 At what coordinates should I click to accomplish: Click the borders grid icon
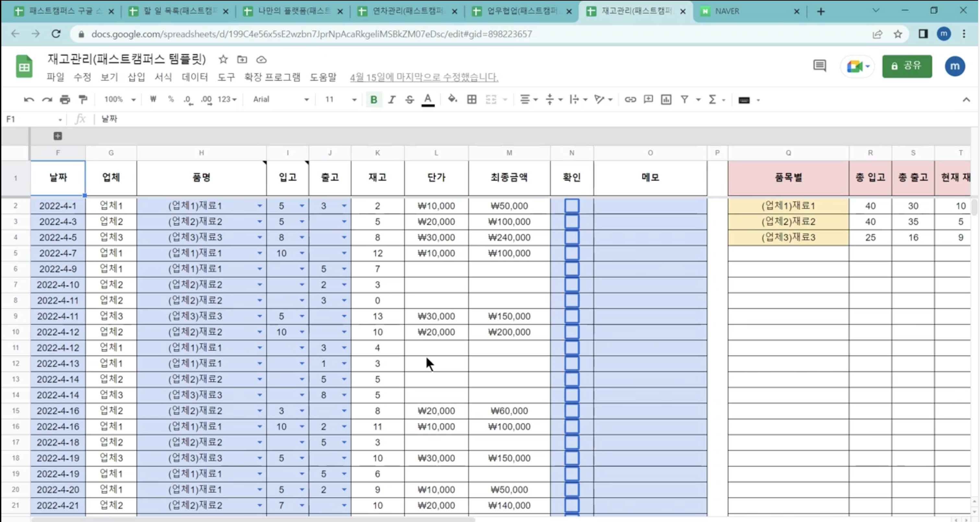[x=472, y=100]
